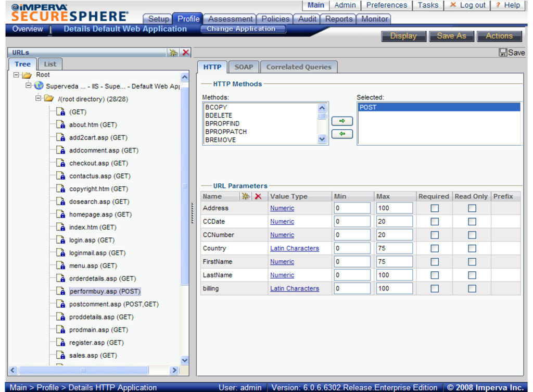Check Required for the Address parameter
This screenshot has height=392, width=533.
point(435,208)
